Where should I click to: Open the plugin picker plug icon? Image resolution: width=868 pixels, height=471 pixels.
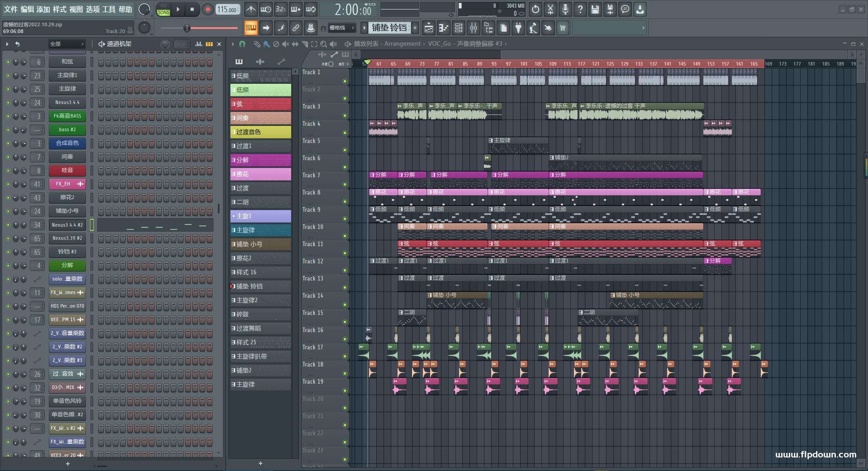pos(518,28)
